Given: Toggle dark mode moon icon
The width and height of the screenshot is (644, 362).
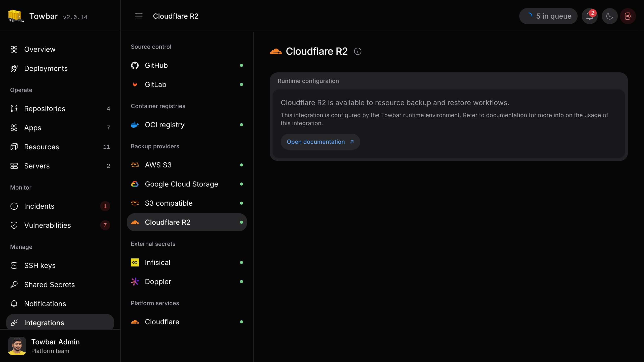Looking at the screenshot, I should click(610, 16).
